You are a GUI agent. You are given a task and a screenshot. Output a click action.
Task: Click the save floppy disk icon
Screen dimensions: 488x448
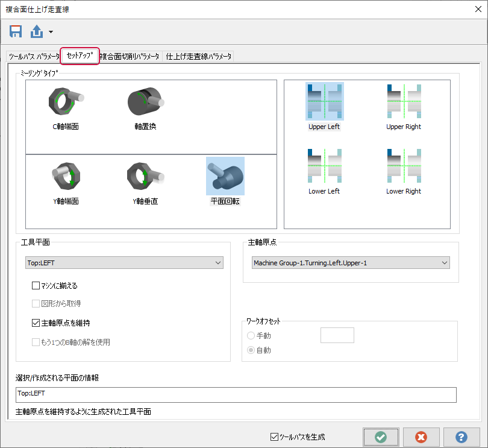tap(16, 31)
